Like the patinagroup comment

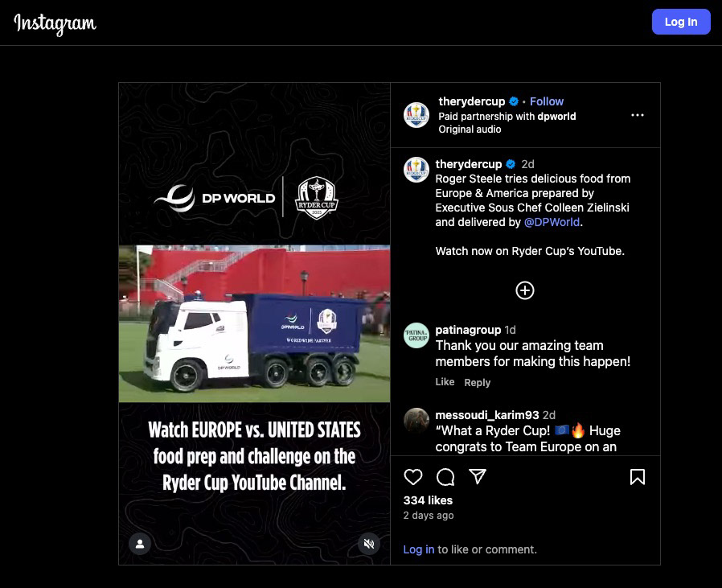click(x=445, y=382)
